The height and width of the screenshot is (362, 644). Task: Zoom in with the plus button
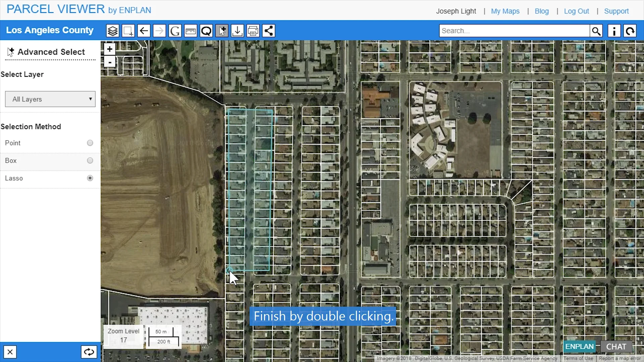point(110,49)
